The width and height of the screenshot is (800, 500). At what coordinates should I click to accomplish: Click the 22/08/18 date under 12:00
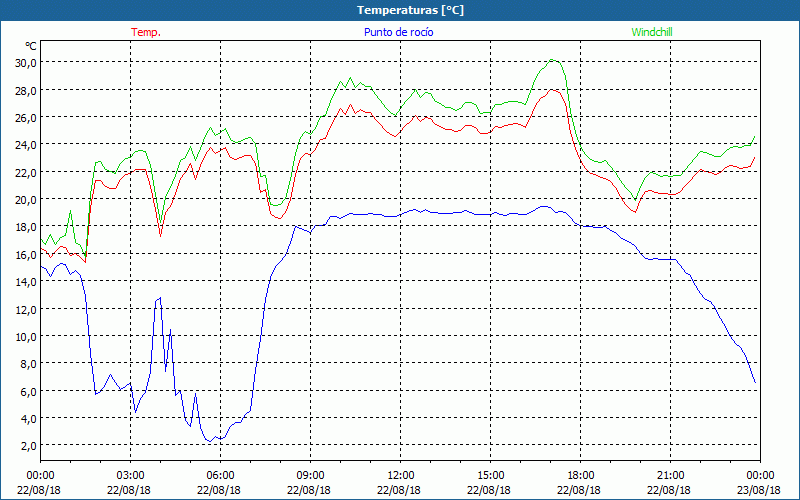pos(399,490)
